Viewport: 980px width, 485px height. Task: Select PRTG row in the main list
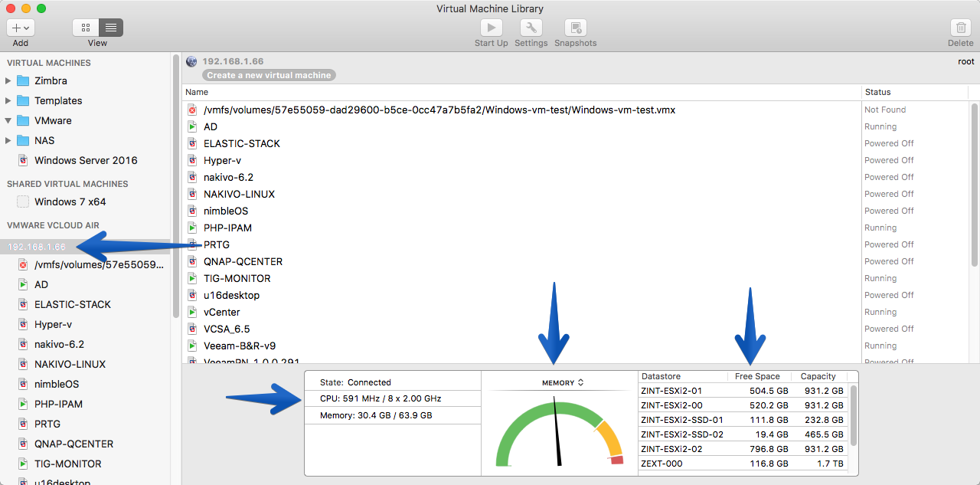point(522,244)
